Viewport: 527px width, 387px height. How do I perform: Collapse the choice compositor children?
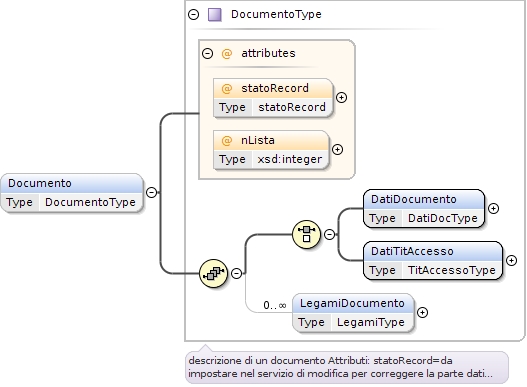[330, 234]
